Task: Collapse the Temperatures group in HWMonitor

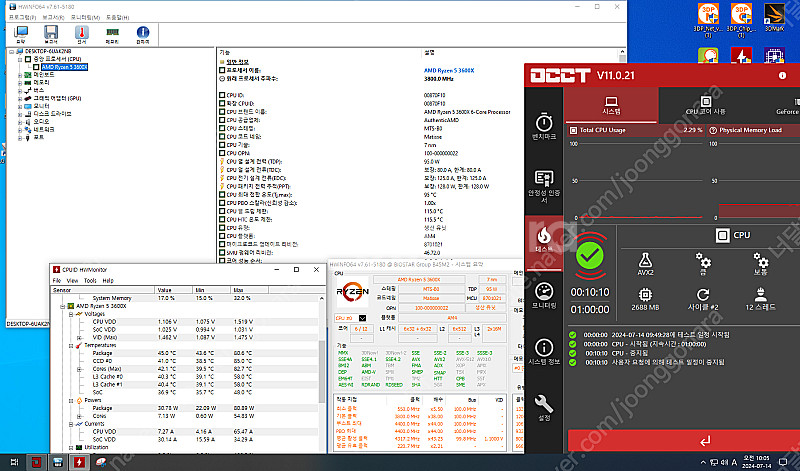Action: [71, 345]
